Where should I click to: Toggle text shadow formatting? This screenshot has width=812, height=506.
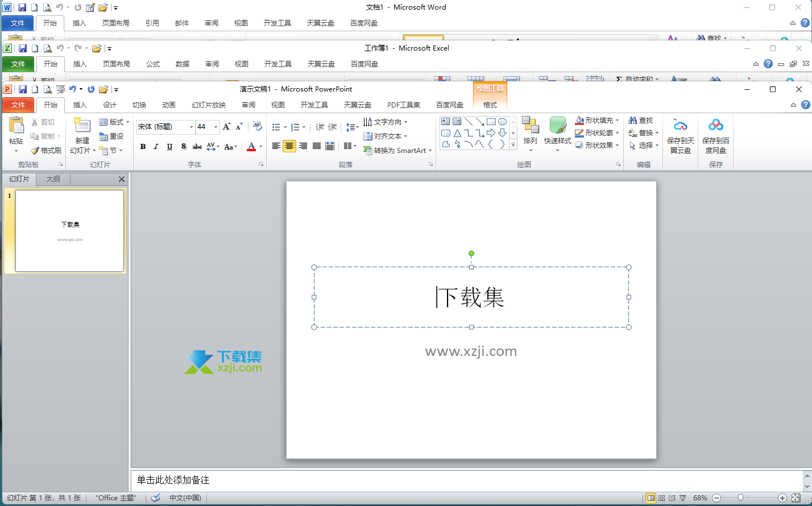pyautogui.click(x=183, y=147)
